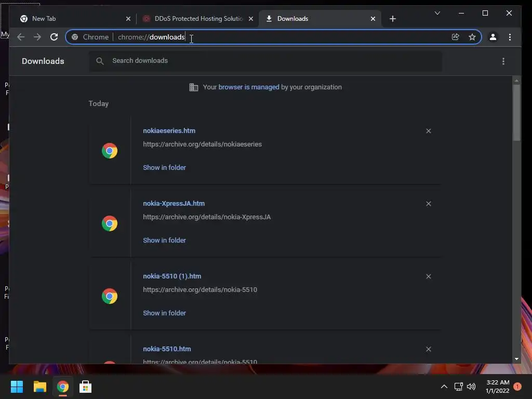Show hidden system tray icons
This screenshot has height=399, width=532.
pyautogui.click(x=444, y=387)
